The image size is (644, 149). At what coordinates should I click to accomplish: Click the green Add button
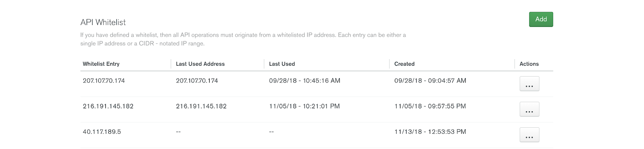(541, 19)
